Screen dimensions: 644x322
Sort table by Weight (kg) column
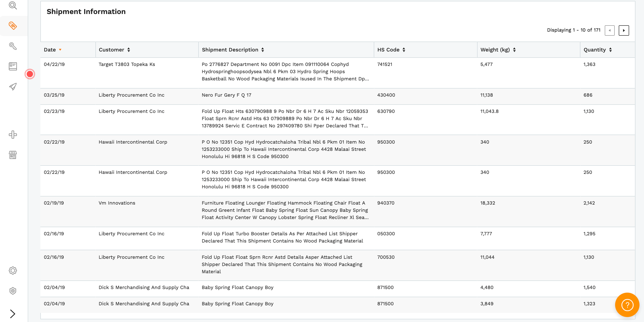click(x=498, y=50)
